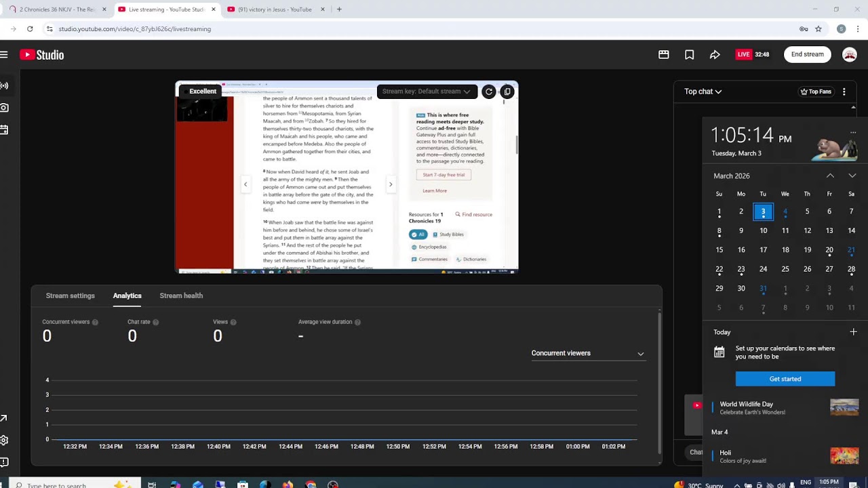
Task: Click the Top Fans crown button
Action: pyautogui.click(x=816, y=91)
